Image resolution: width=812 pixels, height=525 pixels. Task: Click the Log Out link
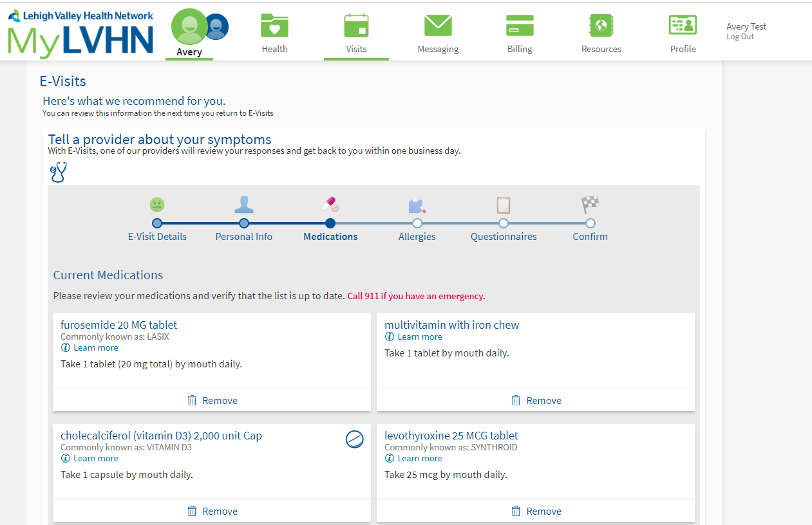740,37
